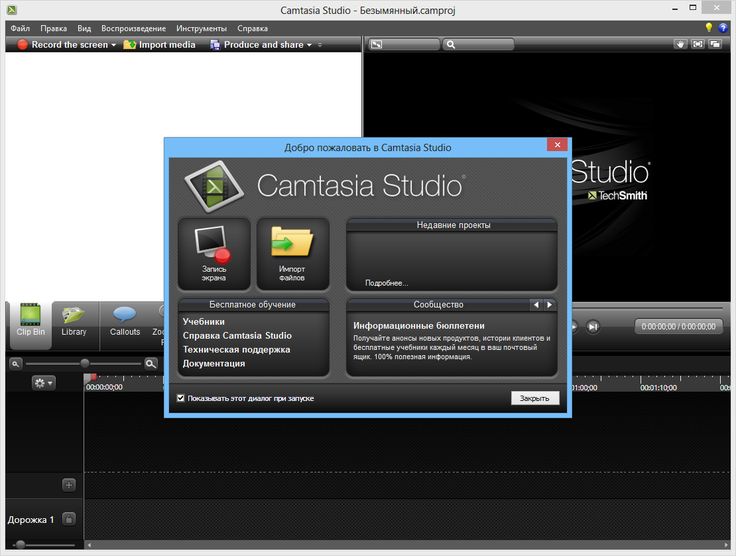This screenshot has width=736, height=556.
Task: Click Информационные бюллетени heading
Action: [419, 326]
